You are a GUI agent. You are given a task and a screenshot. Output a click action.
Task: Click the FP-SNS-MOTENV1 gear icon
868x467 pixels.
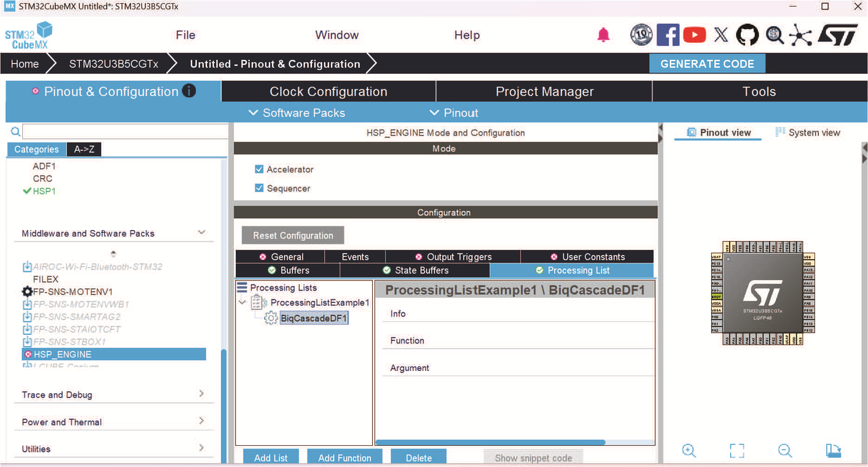pos(27,292)
